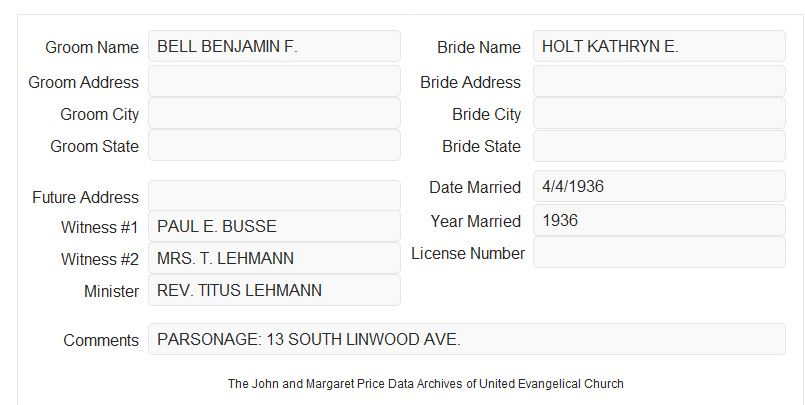Select the Year Married field with 1936
The image size is (805, 405).
pyautogui.click(x=659, y=220)
